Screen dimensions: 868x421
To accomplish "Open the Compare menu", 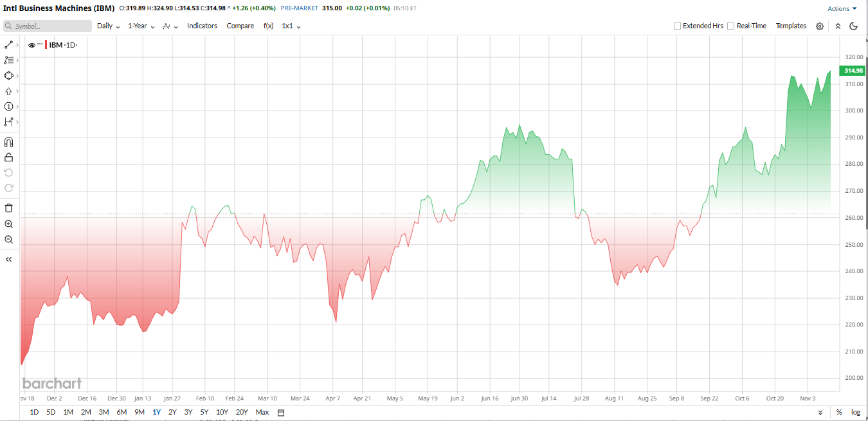I will [x=240, y=26].
